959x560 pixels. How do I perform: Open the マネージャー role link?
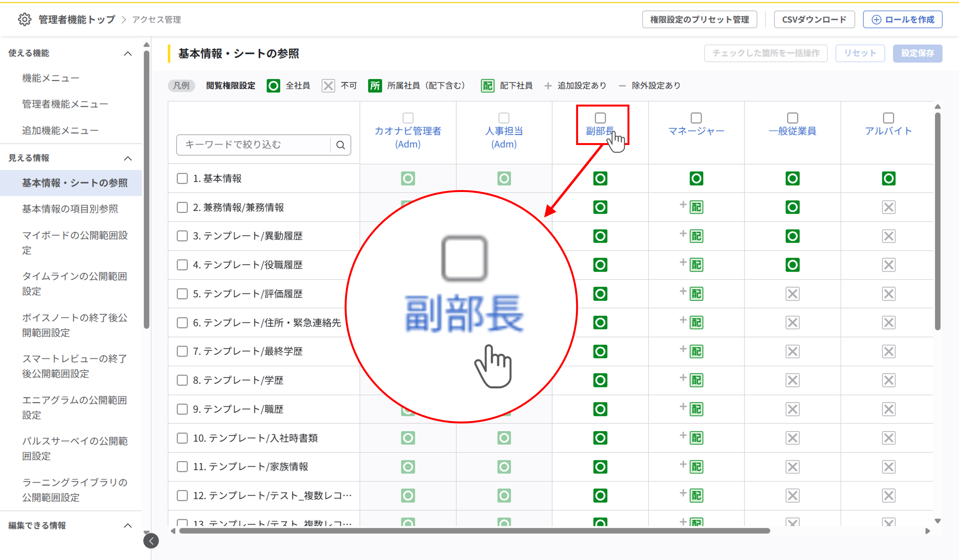(x=696, y=131)
